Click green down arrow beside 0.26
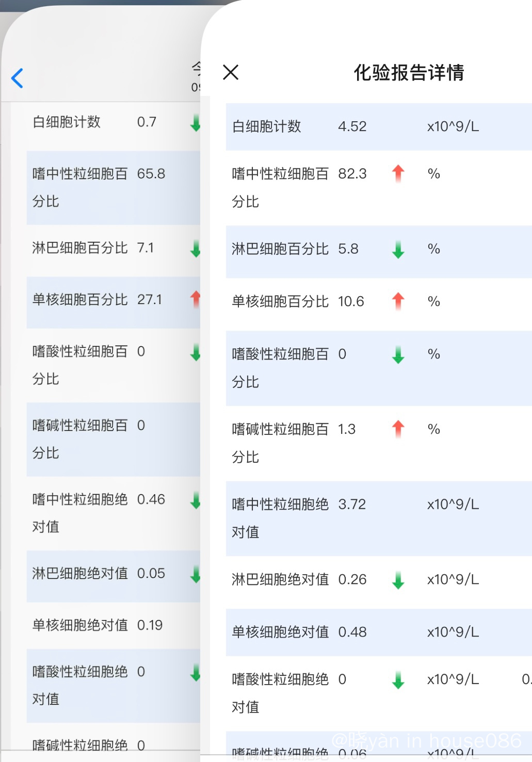Screen dimensions: 532x762 [398, 580]
